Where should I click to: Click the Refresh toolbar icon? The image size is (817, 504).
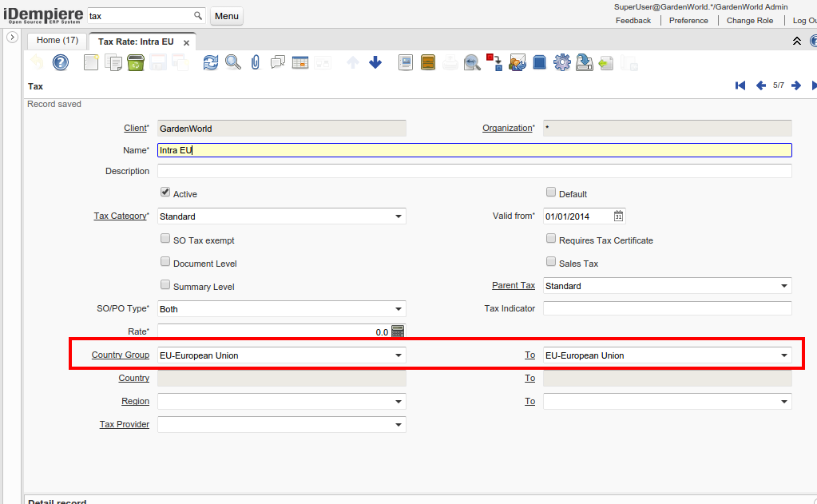point(210,62)
